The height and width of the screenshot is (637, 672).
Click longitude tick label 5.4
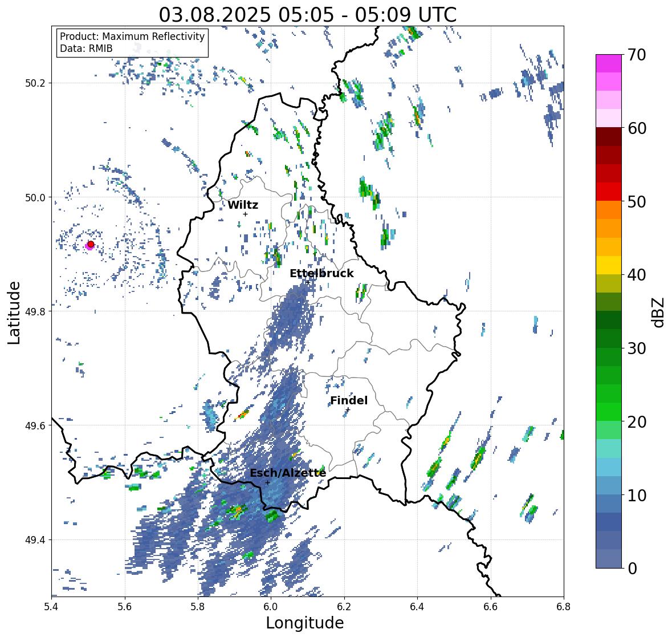point(51,606)
